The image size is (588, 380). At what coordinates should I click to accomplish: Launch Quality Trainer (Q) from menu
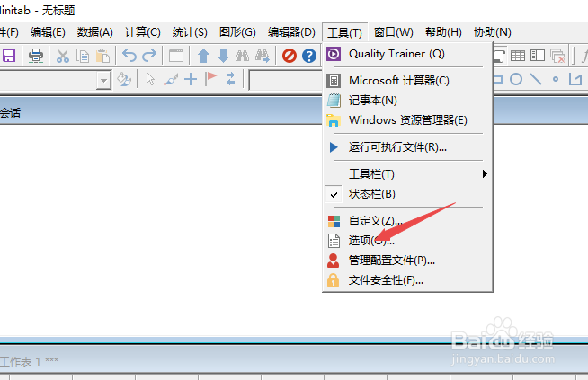pyautogui.click(x=407, y=54)
